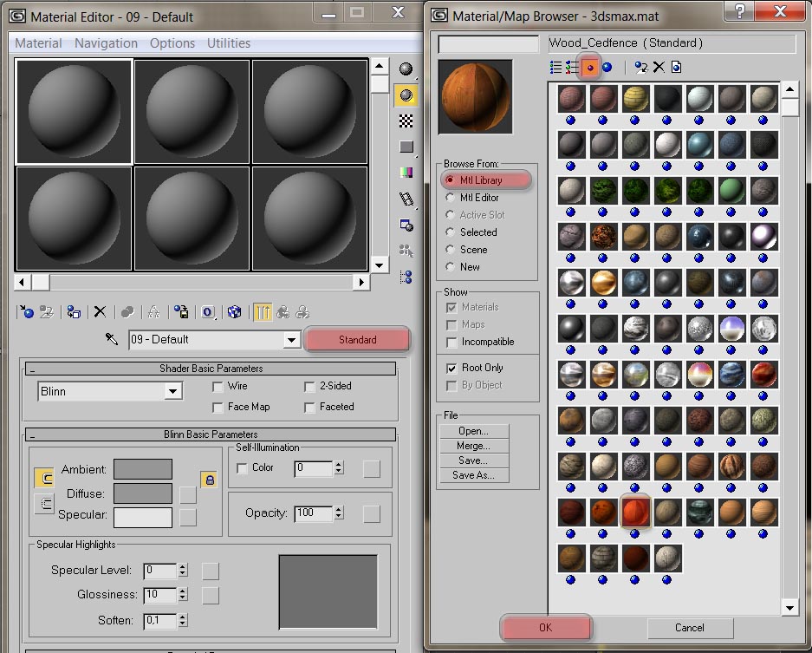The width and height of the screenshot is (812, 653).
Task: Open the Blinn shader type dropdown
Action: 173,392
